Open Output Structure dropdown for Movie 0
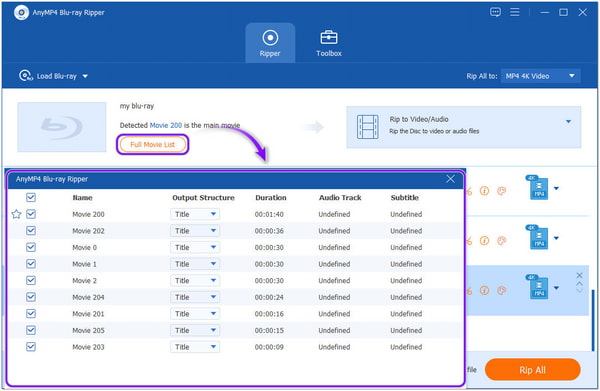Image resolution: width=600 pixels, height=391 pixels. (195, 248)
